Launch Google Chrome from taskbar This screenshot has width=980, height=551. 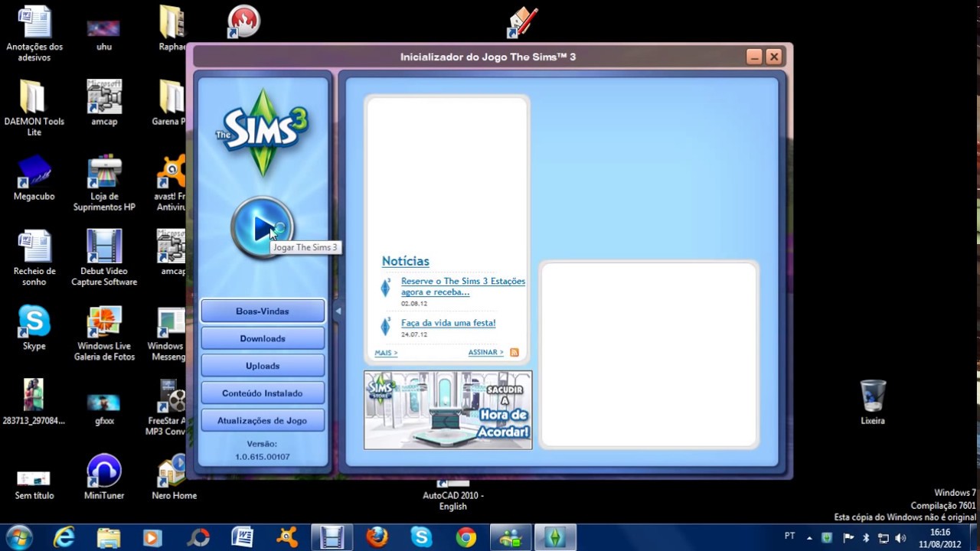[x=465, y=538]
